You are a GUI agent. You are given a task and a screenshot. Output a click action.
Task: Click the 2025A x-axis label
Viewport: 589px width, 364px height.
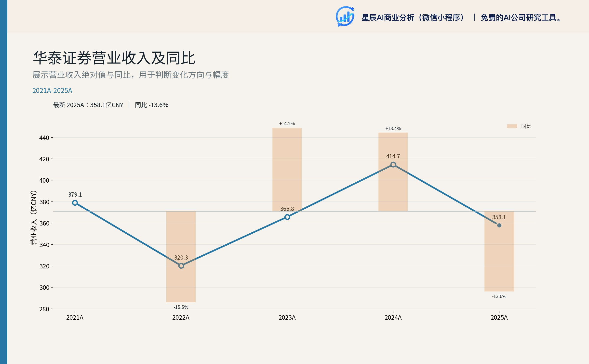tap(499, 317)
